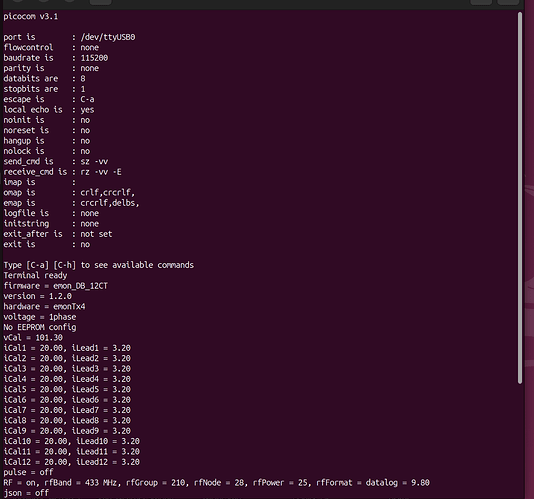
Task: Click the 'hangup is' row label
Action: point(24,141)
